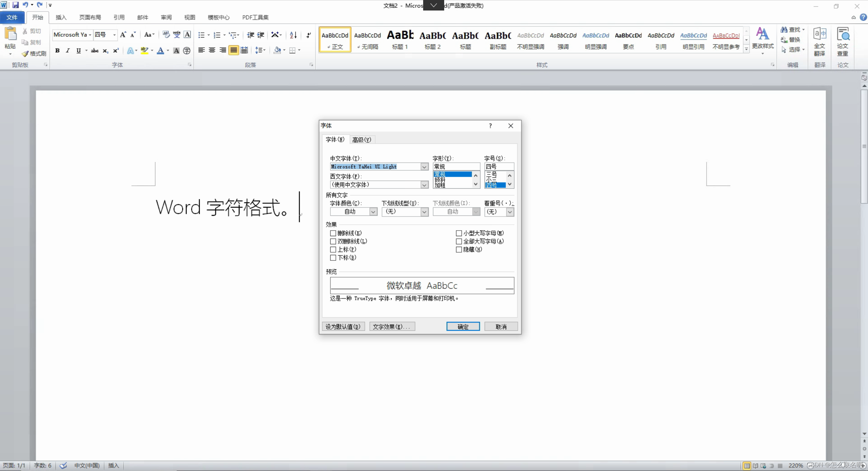Check the 隐藏 hidden text checkbox
Image resolution: width=868 pixels, height=471 pixels.
pos(459,249)
